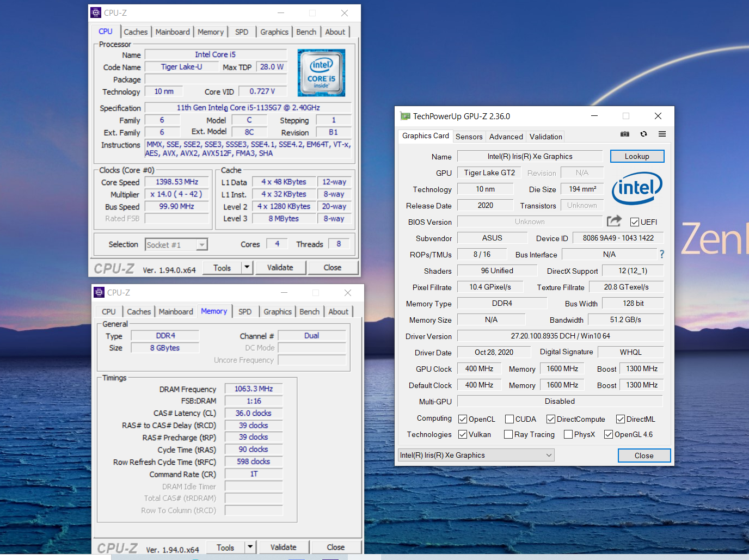749x560 pixels.
Task: Open About tab in the CPU-Z Processor window
Action: [335, 32]
